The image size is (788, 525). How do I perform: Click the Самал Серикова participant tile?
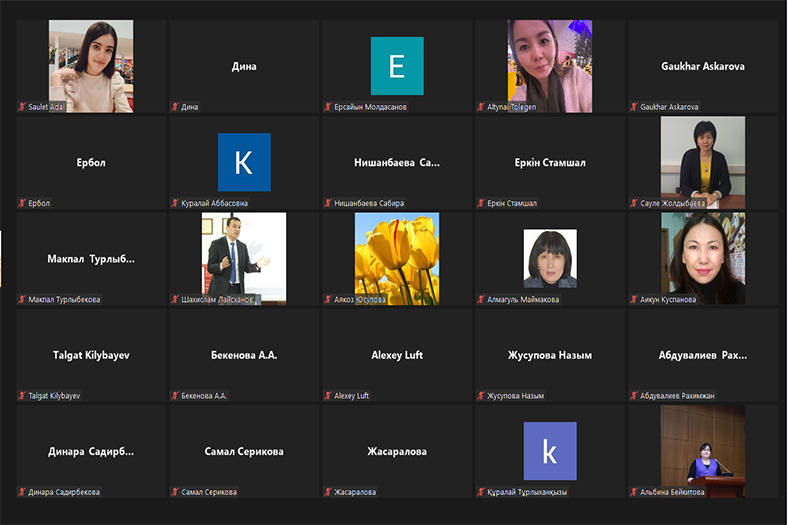244,451
